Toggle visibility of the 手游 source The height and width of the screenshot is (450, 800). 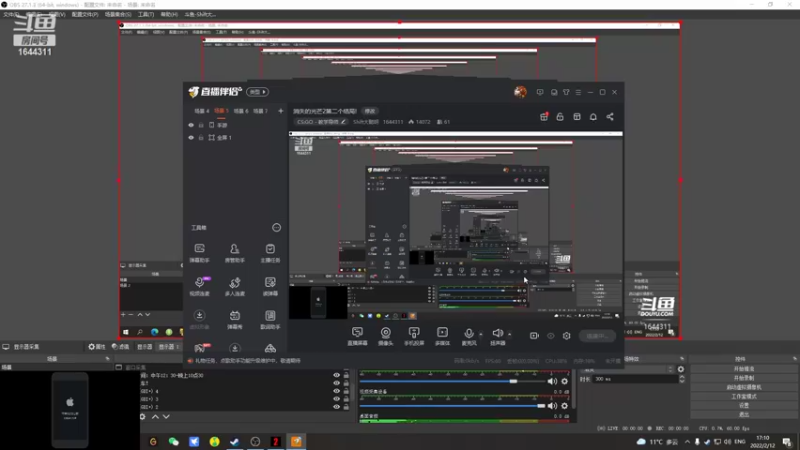(191, 125)
